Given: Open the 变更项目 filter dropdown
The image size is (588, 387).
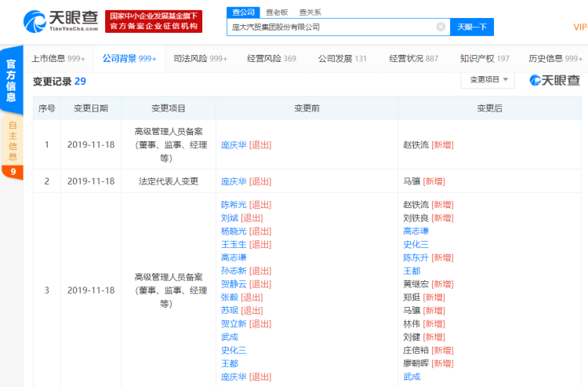Looking at the screenshot, I should pos(487,80).
